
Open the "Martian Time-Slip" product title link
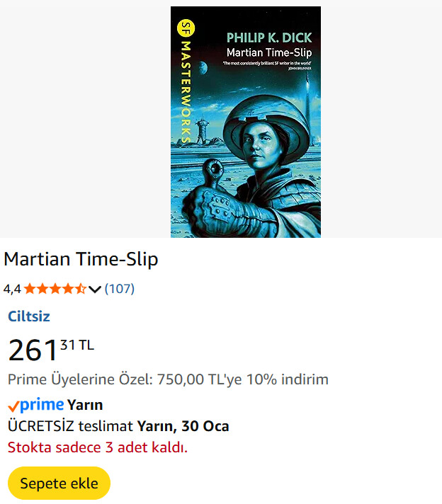(81, 260)
